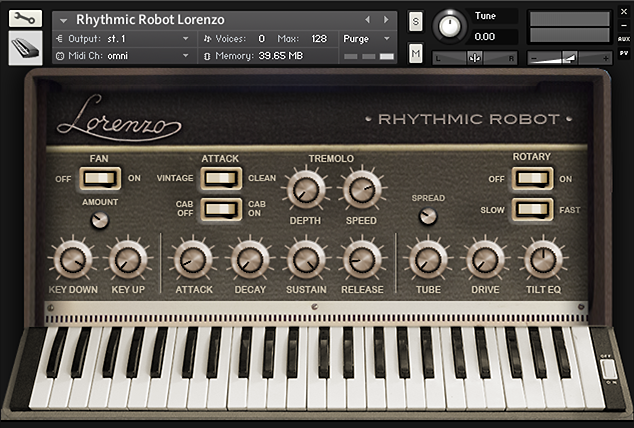Click the RHYTHMIC ROBOT brand text
The image size is (634, 428).
point(469,119)
